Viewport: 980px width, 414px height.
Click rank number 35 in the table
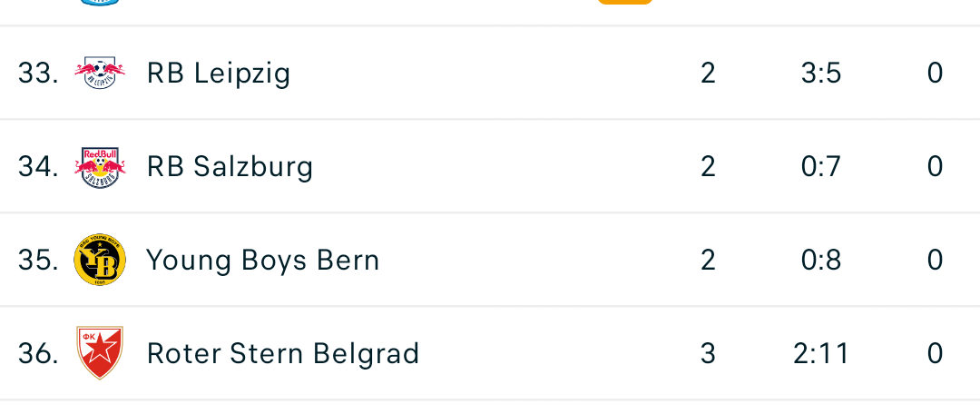click(38, 261)
